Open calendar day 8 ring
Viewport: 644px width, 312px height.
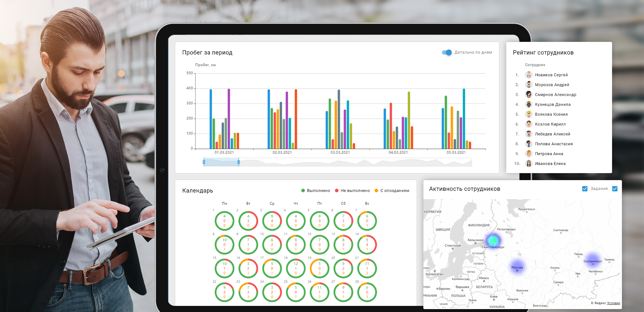tap(224, 245)
